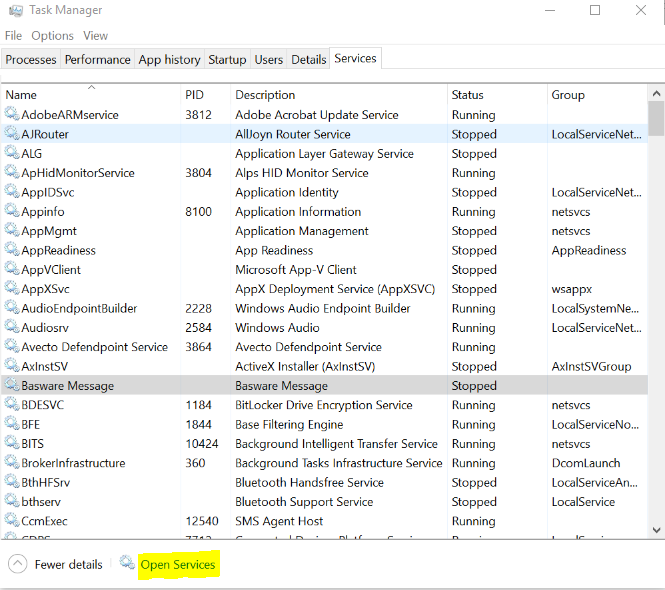Viewport: 665px width, 590px height.
Task: Click the DcomLaunch group cell
Action: 586,463
